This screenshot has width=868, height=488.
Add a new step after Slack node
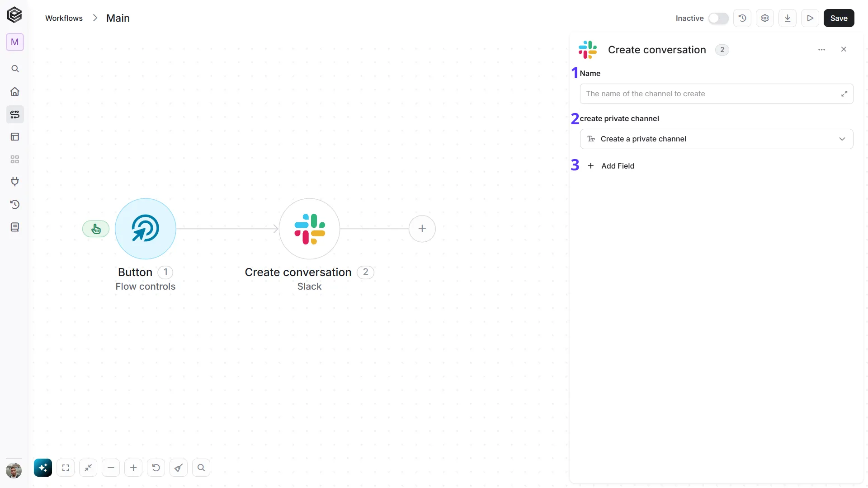[x=422, y=229]
